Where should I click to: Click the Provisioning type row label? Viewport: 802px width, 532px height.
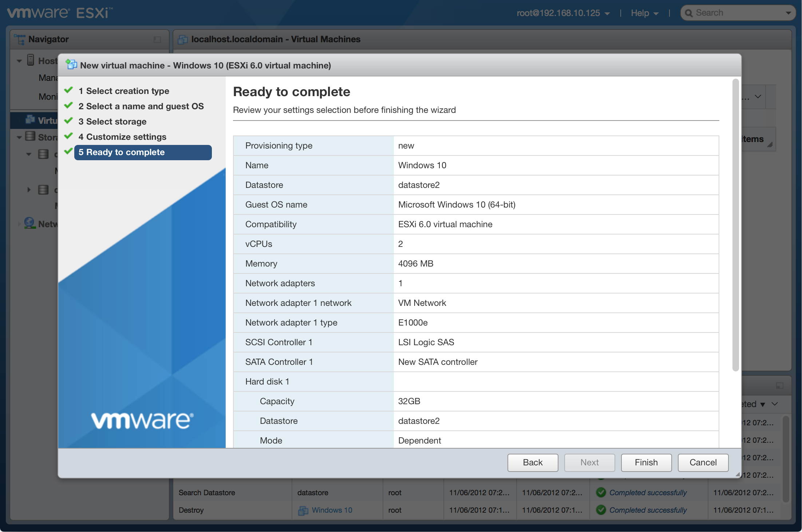click(279, 146)
